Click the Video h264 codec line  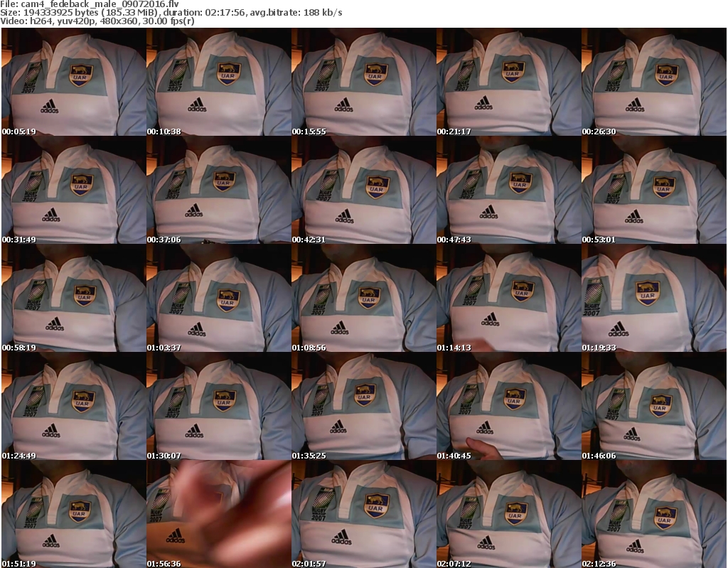point(97,21)
